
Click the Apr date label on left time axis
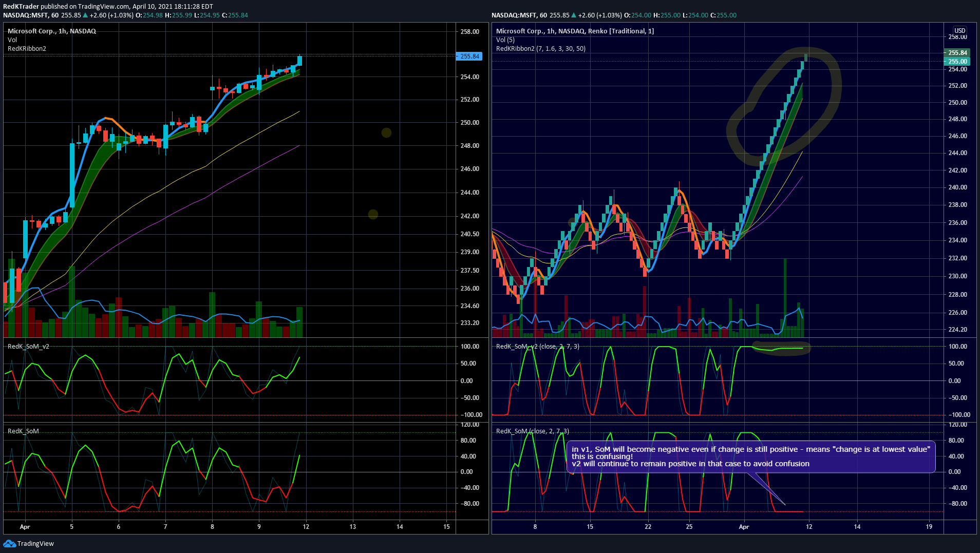25,527
